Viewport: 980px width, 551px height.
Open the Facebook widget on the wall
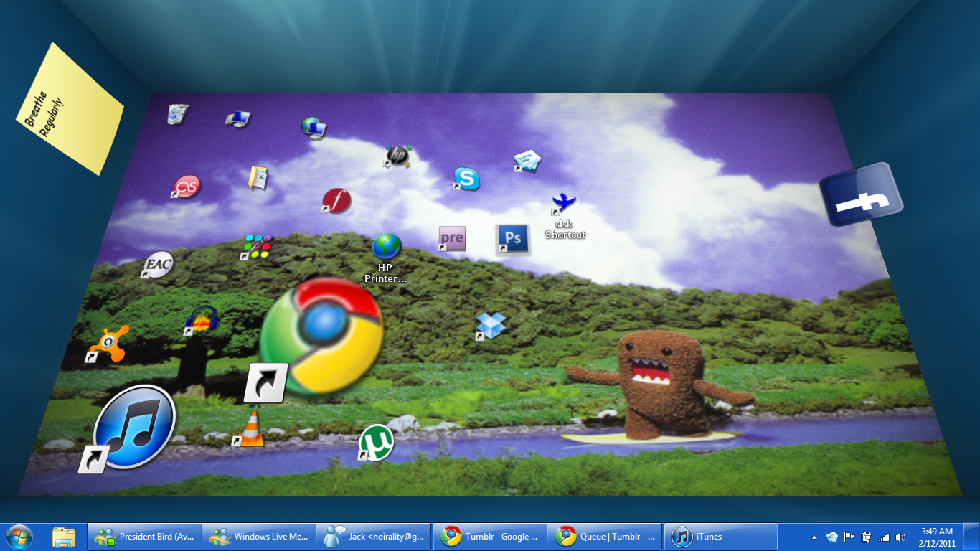click(862, 194)
